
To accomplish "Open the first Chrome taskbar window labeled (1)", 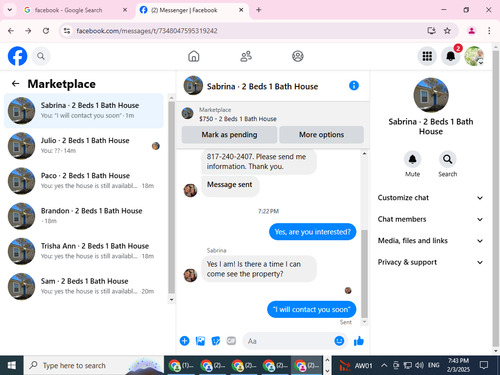I will tap(181, 365).
